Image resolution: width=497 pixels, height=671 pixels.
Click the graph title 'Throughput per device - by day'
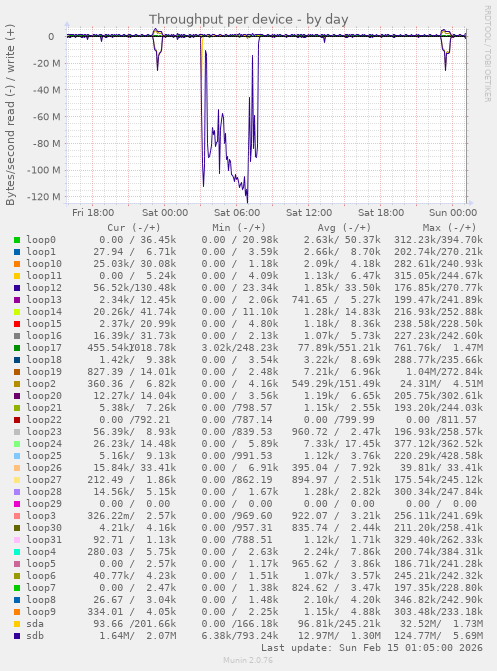(248, 19)
